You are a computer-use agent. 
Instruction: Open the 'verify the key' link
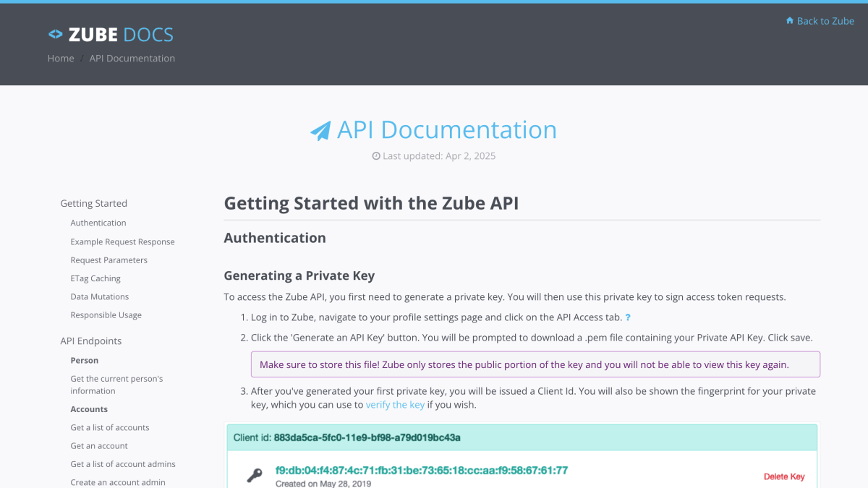tap(395, 405)
